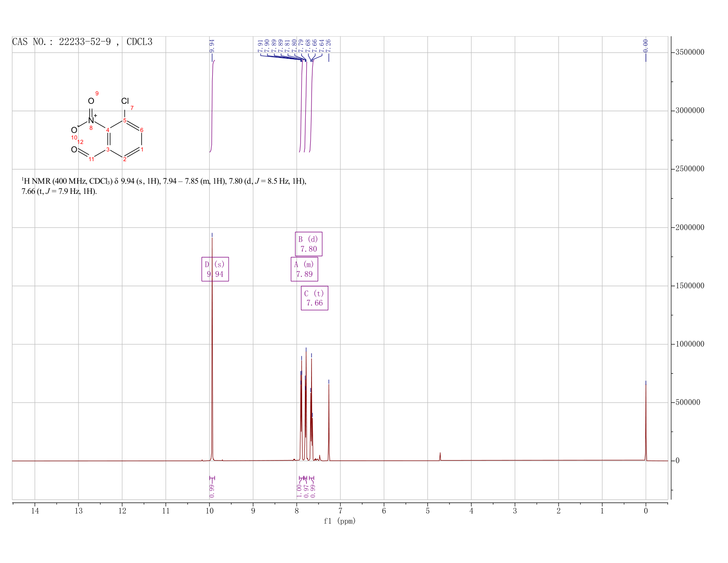728x563 pixels.
Task: Click the integral value 0.99 below the 9.94 peak
Action: 212,491
